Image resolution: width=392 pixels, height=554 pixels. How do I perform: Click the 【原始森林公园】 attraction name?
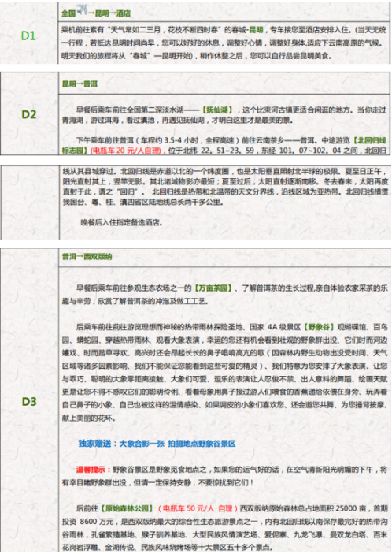click(x=127, y=508)
